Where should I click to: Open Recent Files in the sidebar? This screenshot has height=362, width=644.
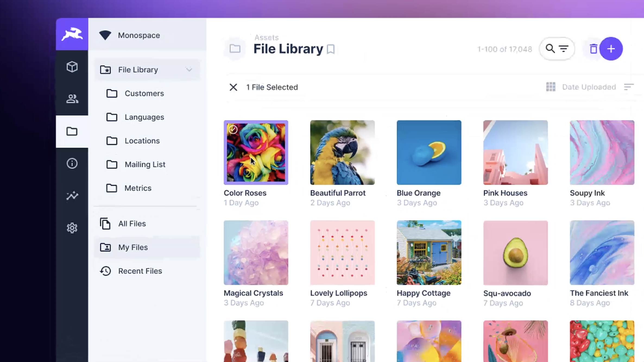pyautogui.click(x=140, y=271)
